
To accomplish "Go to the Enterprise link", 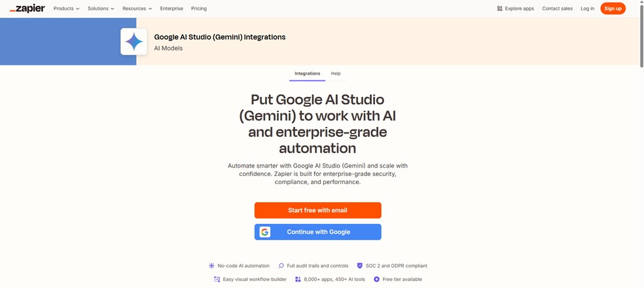I will (x=171, y=9).
